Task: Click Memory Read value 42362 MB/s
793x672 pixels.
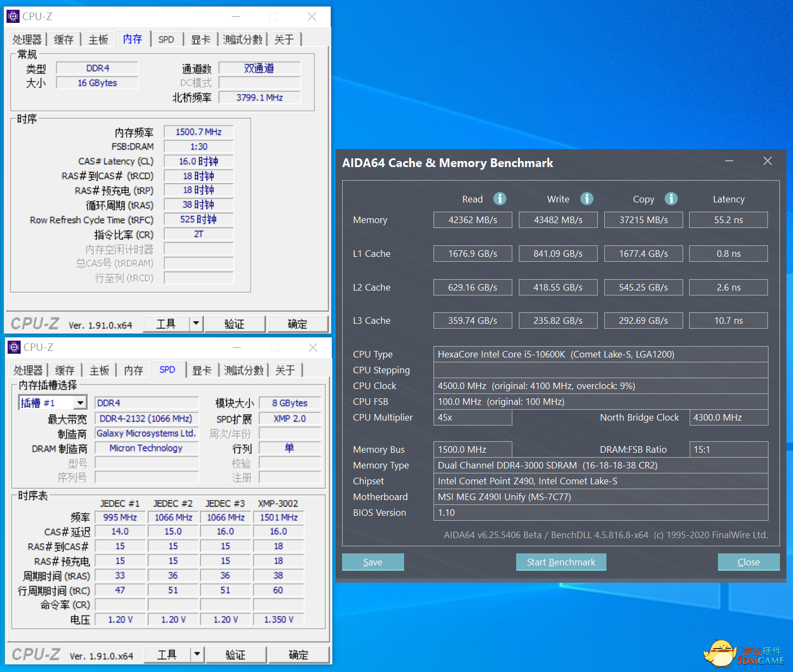Action: coord(473,220)
